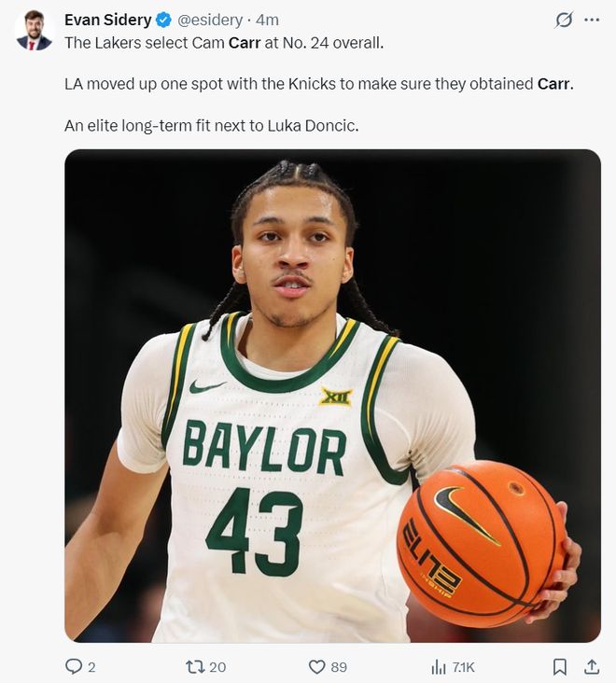Click the 7.1K views count
This screenshot has height=683, width=616.
(463, 667)
